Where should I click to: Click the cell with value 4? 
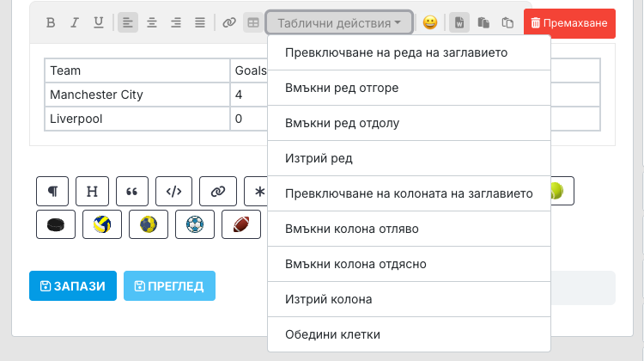point(249,95)
